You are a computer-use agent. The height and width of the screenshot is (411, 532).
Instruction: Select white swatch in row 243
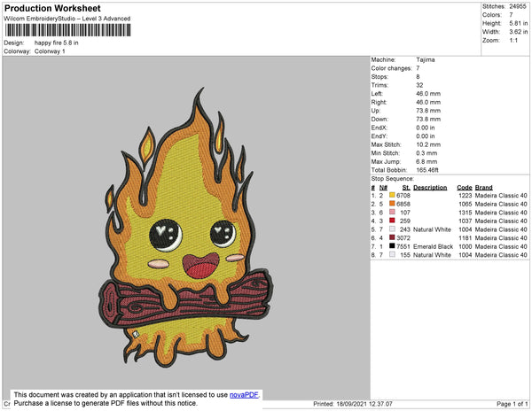point(392,229)
